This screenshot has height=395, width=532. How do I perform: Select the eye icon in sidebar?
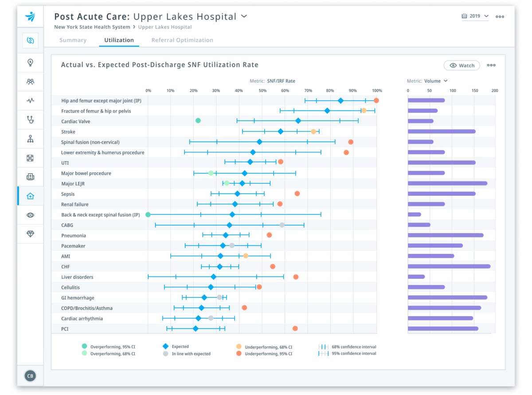point(30,214)
